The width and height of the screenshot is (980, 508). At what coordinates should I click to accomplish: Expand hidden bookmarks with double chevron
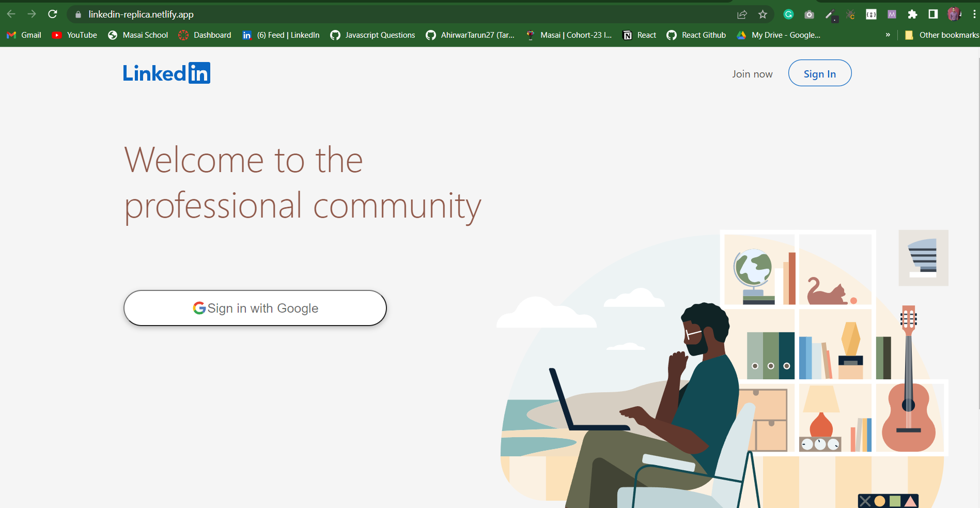pyautogui.click(x=888, y=35)
